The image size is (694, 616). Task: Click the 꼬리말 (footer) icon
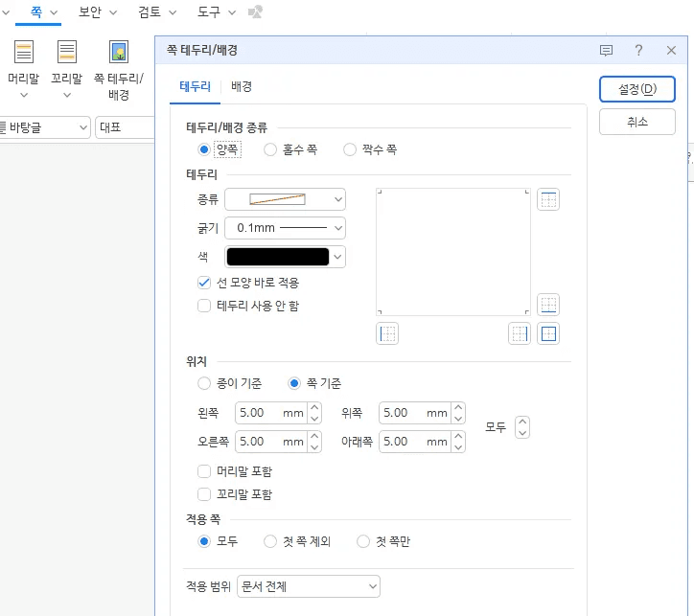67,52
